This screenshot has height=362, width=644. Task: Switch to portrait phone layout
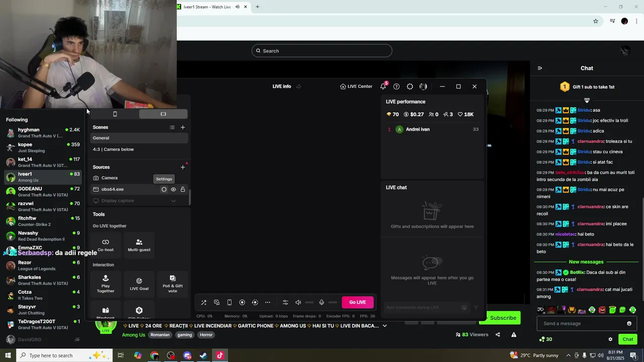point(115,114)
